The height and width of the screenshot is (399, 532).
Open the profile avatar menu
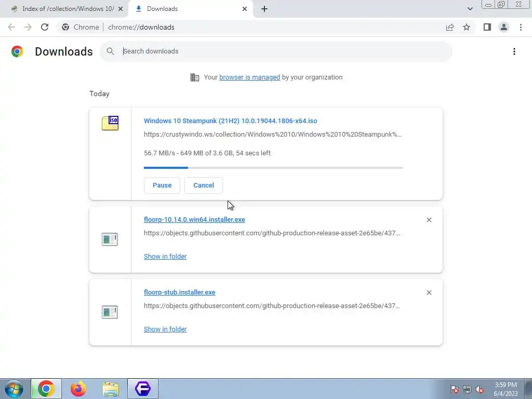coord(504,27)
